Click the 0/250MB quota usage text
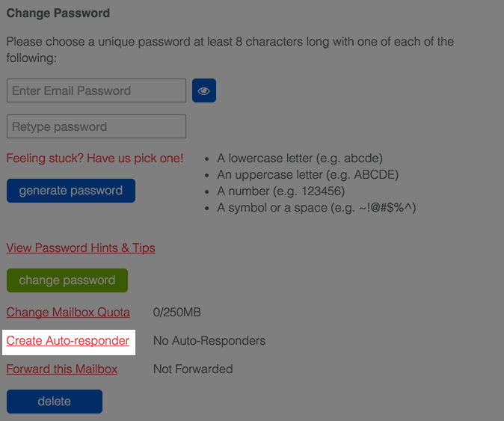This screenshot has height=421, width=504. click(177, 312)
